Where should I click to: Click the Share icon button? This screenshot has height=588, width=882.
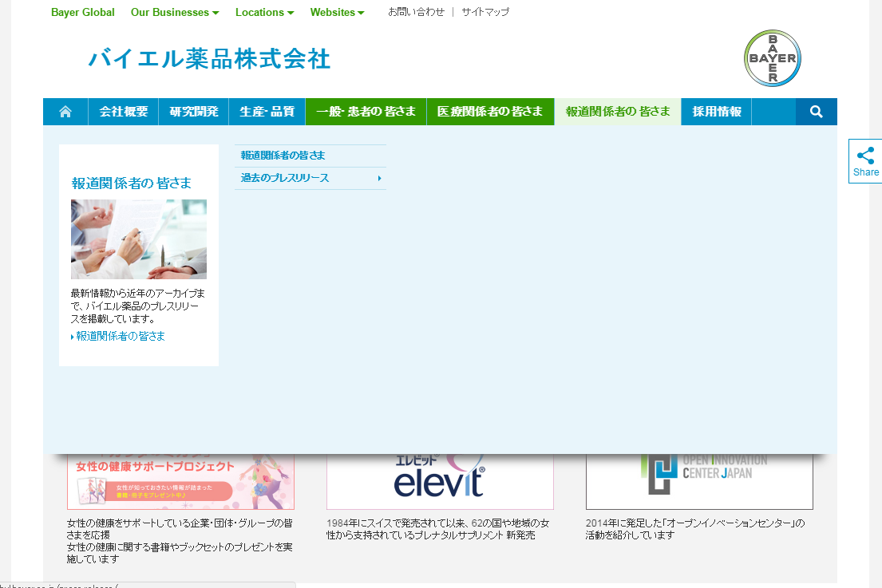[865, 161]
